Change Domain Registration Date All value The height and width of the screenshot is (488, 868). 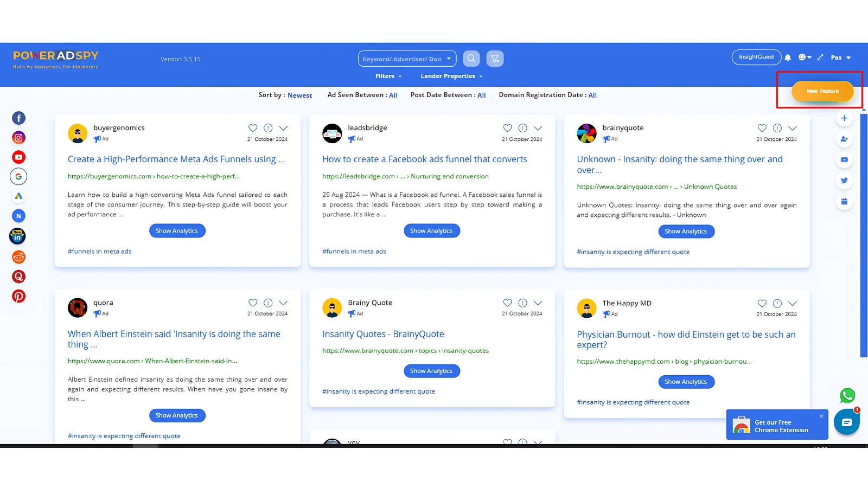coord(592,95)
